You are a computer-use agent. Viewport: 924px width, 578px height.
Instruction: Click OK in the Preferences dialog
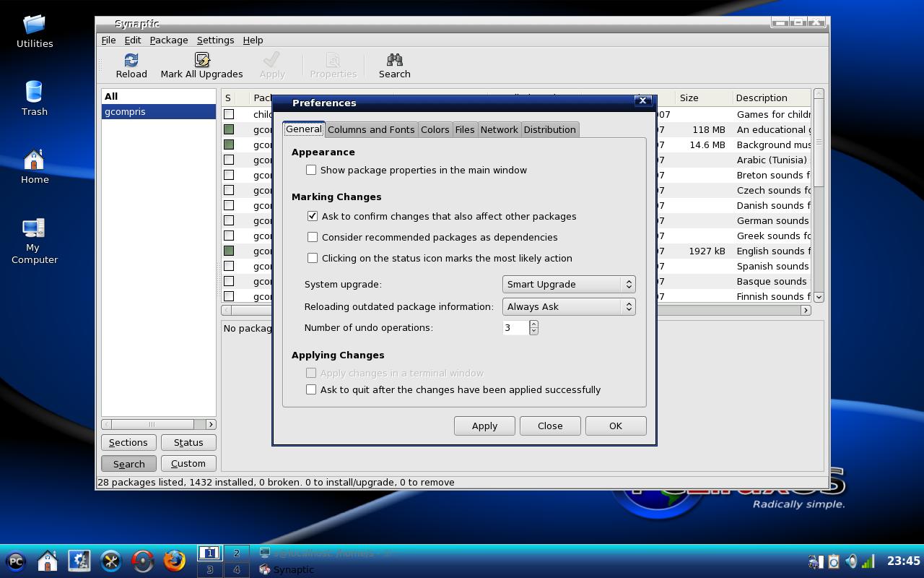coord(616,426)
